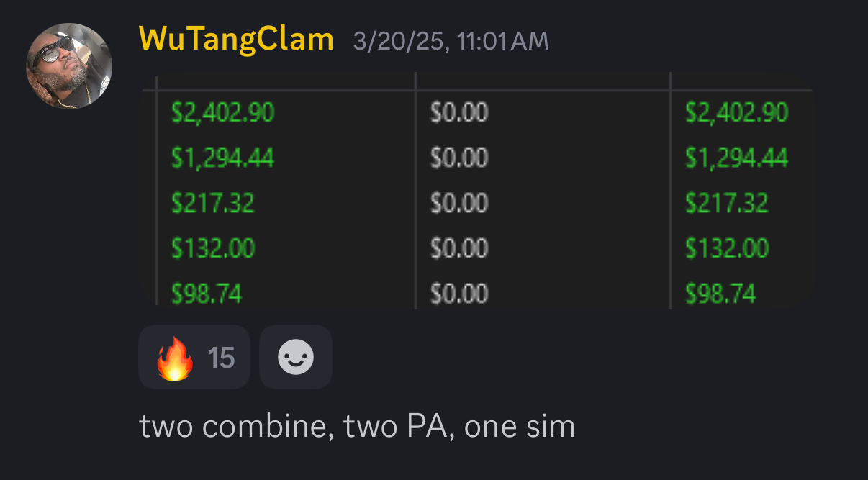The width and height of the screenshot is (868, 480).
Task: Open WuTangClam's profile avatar picture
Action: (x=69, y=65)
